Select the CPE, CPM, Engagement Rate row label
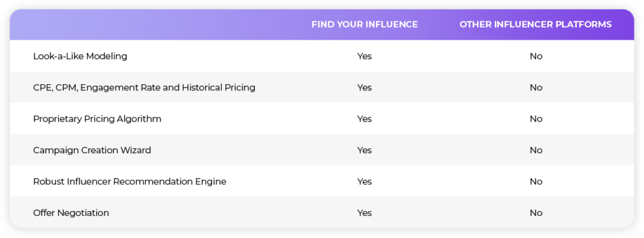The width and height of the screenshot is (644, 238). 144,87
